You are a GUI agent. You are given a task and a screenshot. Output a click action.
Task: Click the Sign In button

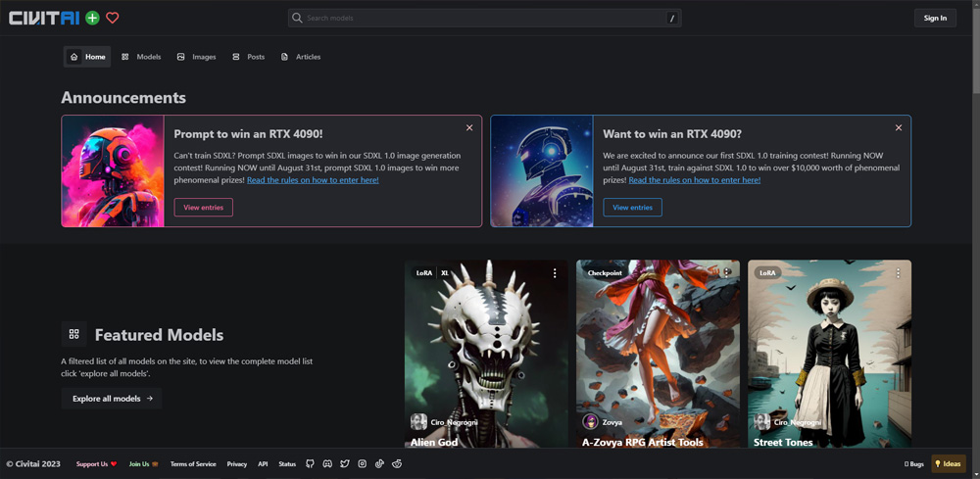(935, 18)
